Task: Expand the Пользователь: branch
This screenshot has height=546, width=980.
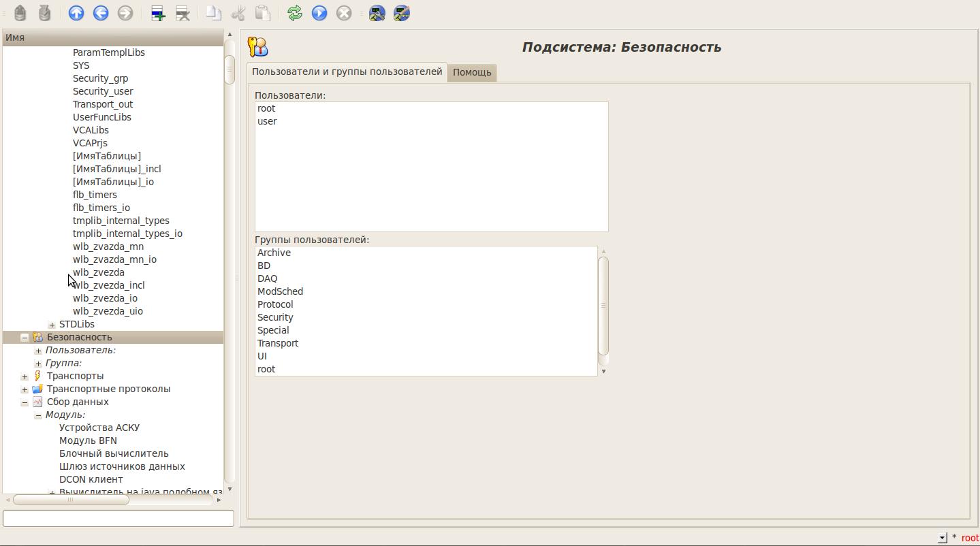Action: coord(38,351)
